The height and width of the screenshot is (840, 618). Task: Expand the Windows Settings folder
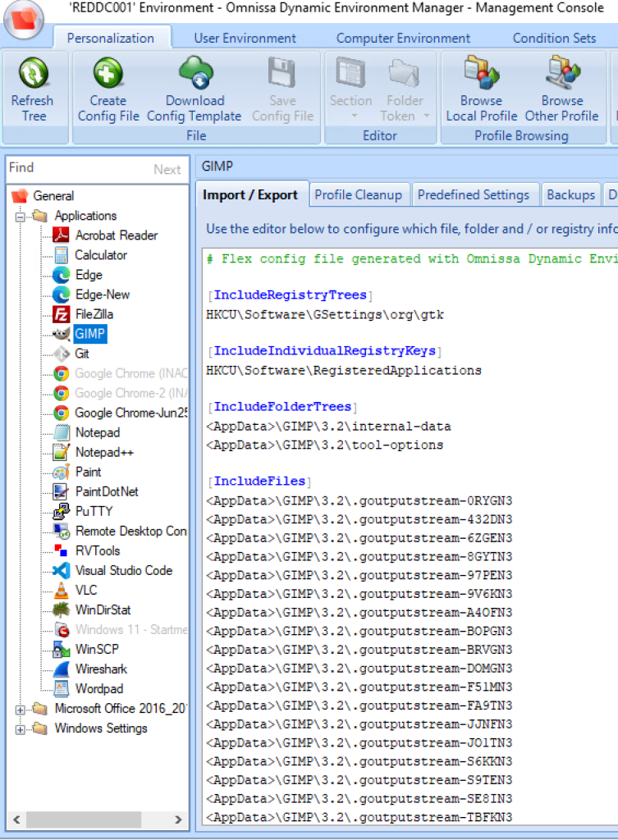pyautogui.click(x=20, y=729)
